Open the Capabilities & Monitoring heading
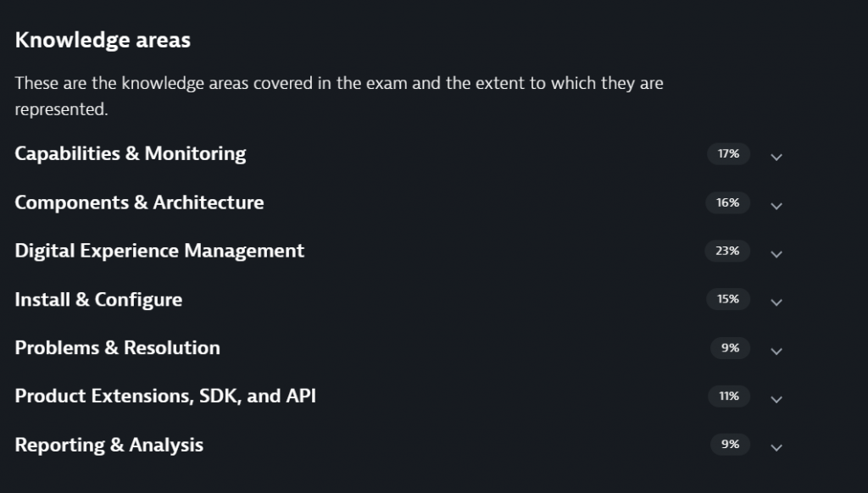 point(131,153)
